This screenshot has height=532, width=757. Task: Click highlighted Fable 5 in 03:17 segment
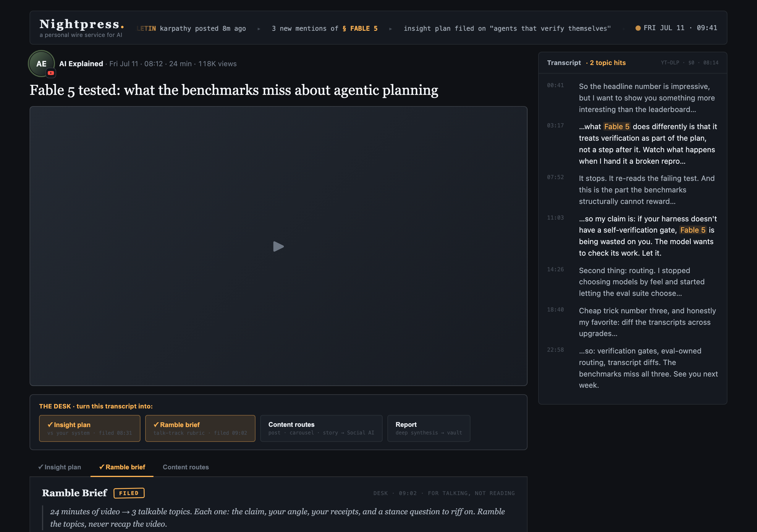[617, 126]
